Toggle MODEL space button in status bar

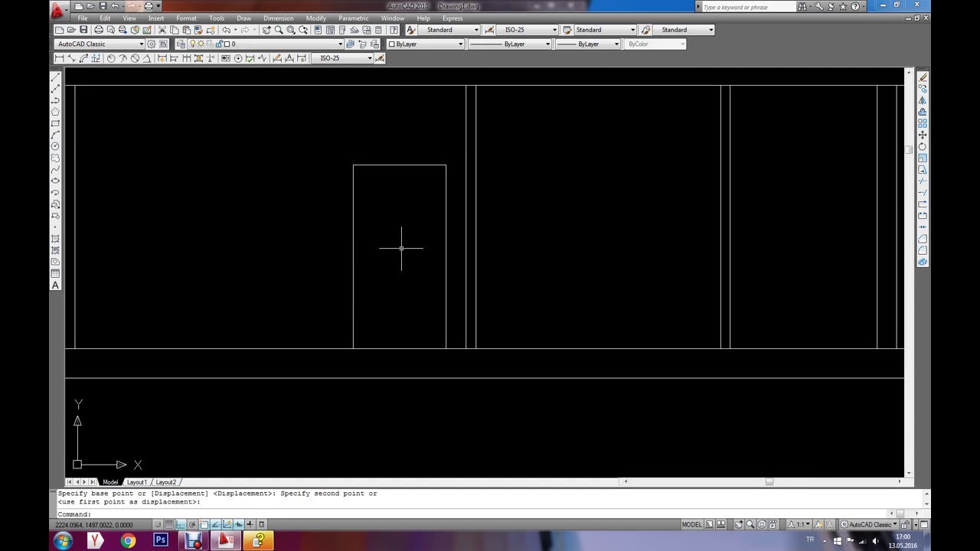click(x=692, y=524)
